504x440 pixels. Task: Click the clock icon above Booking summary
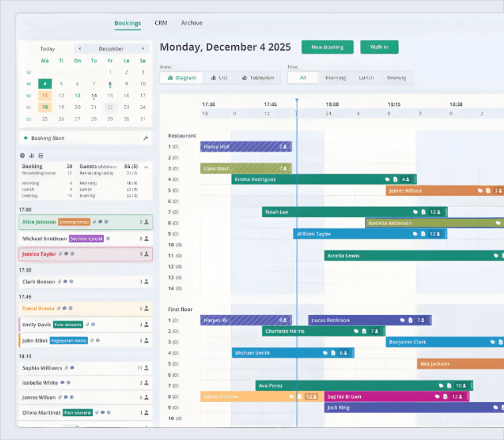(x=23, y=155)
